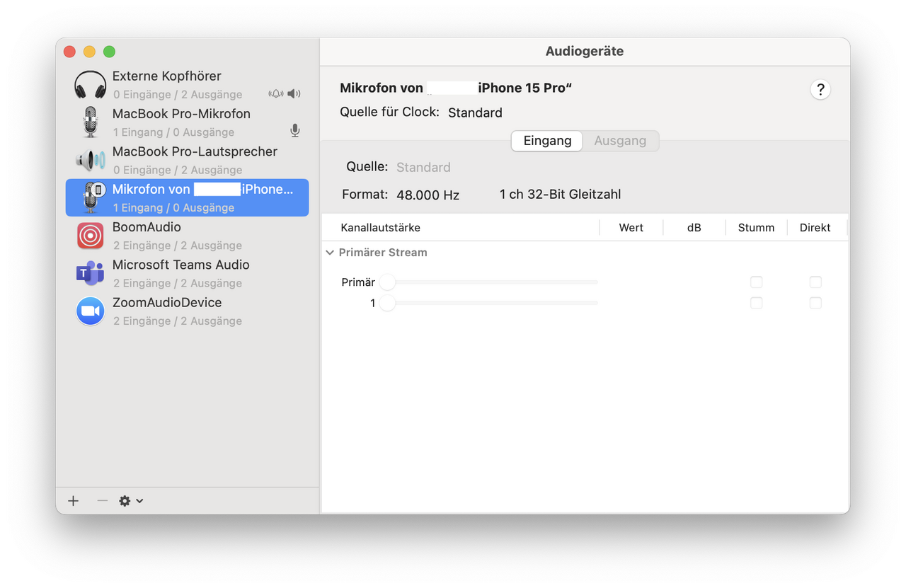Click the BoomAudio red target icon

[x=91, y=236]
